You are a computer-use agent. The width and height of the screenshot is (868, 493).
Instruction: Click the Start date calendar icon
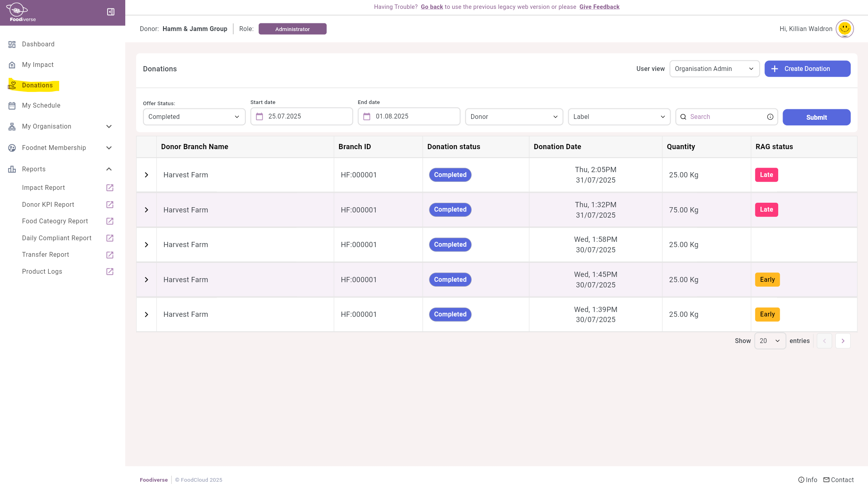point(259,116)
